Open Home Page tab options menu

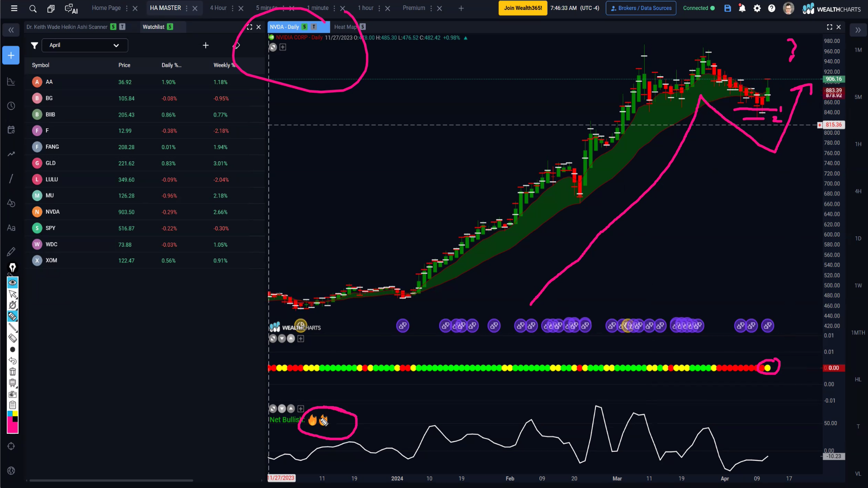click(127, 8)
